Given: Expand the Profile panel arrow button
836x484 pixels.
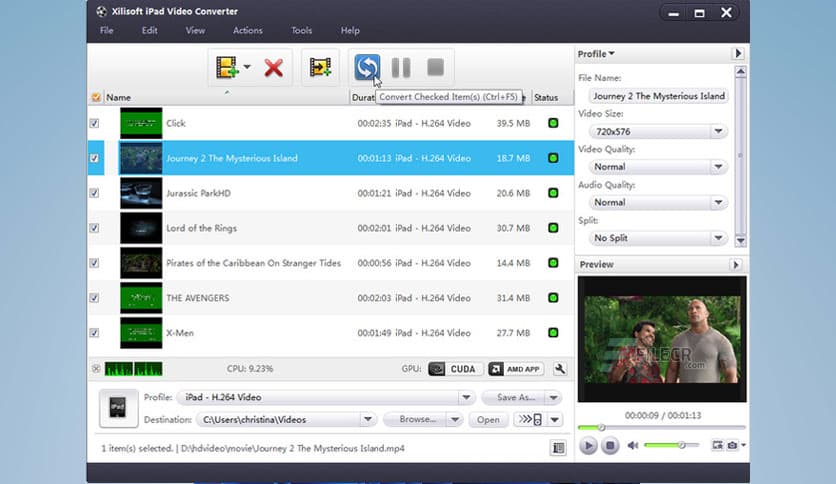Looking at the screenshot, I should click(x=738, y=53).
